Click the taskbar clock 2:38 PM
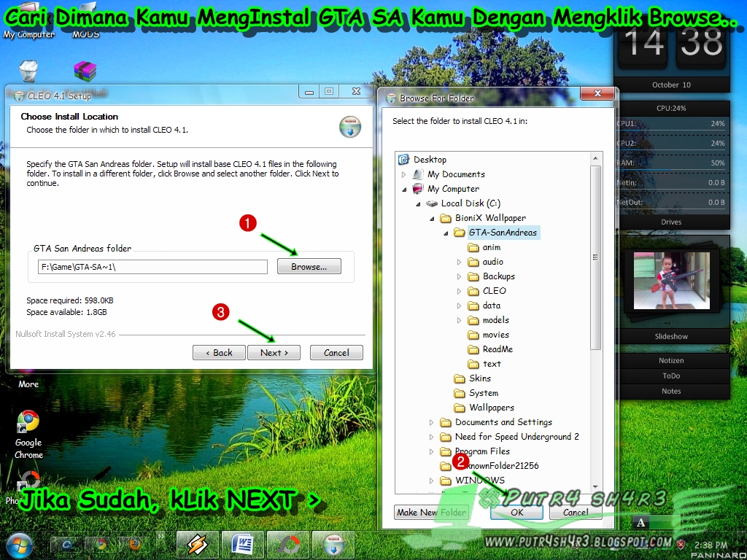This screenshot has width=747, height=560. [711, 545]
